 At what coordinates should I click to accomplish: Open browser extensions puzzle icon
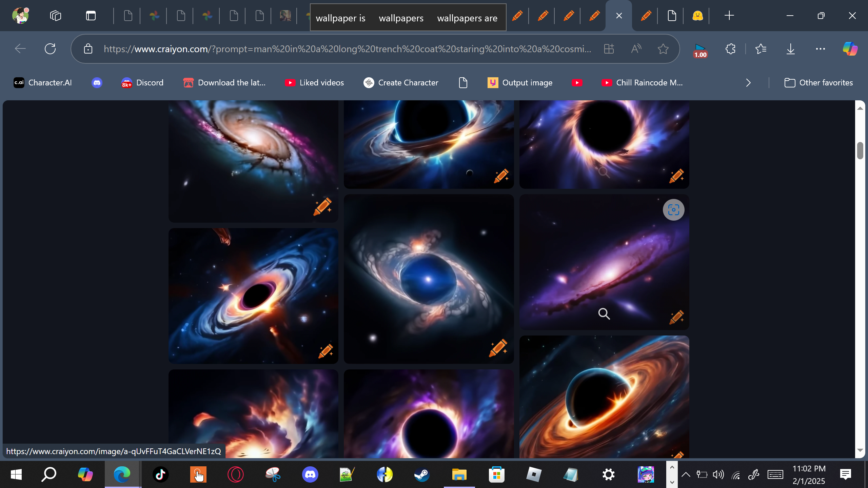tap(730, 49)
